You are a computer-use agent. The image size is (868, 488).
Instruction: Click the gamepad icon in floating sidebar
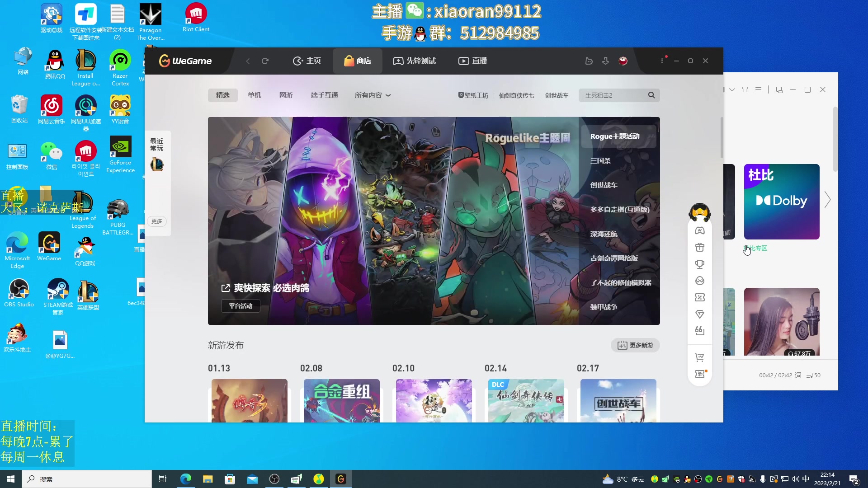700,231
